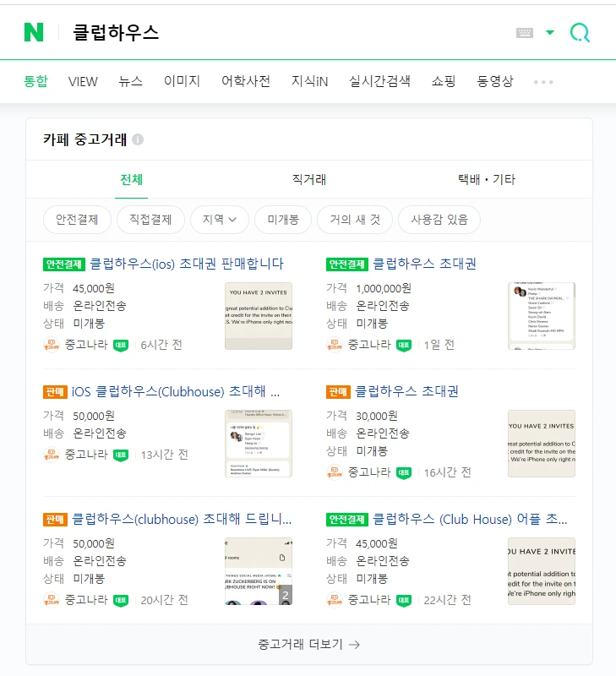Open the 30,000원 클럽하우스 초대권 listing title
Viewport: 616px width, 676px height.
point(406,391)
